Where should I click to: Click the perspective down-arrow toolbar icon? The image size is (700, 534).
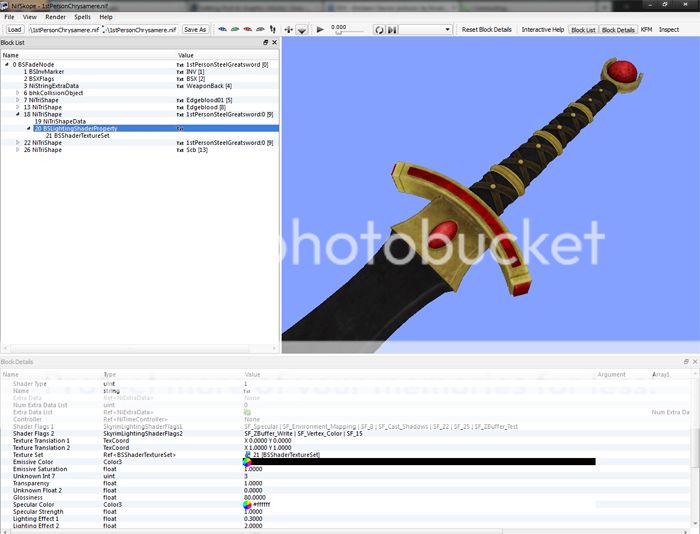(302, 30)
